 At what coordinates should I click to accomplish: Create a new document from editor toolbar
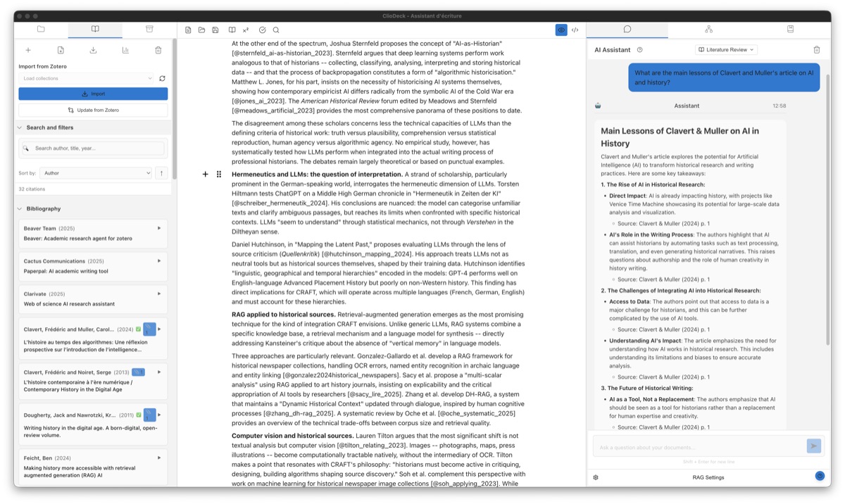188,30
